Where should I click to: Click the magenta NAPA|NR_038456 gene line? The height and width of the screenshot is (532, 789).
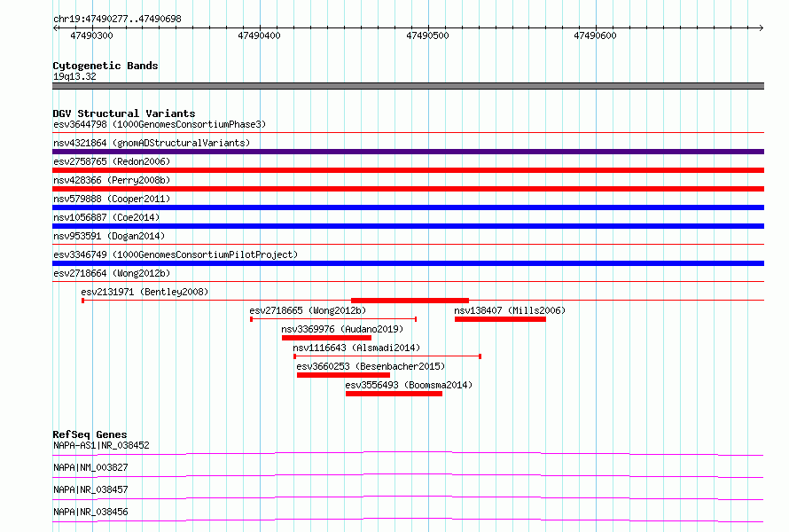pos(408,520)
